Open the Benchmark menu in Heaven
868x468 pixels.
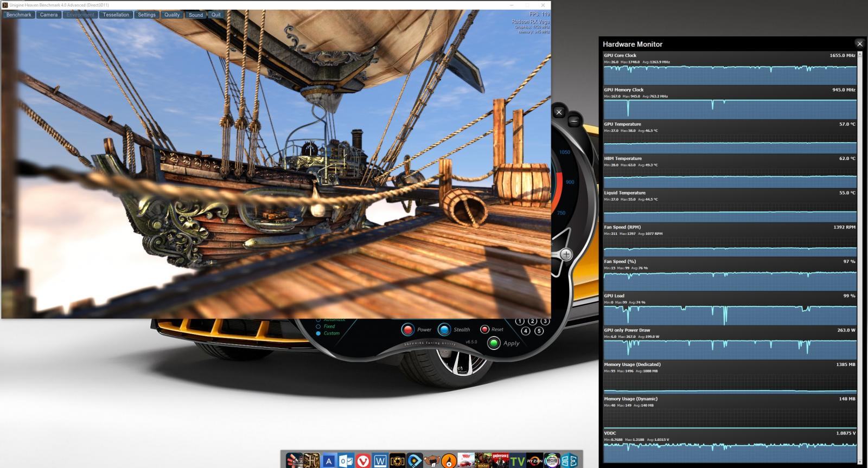point(19,15)
